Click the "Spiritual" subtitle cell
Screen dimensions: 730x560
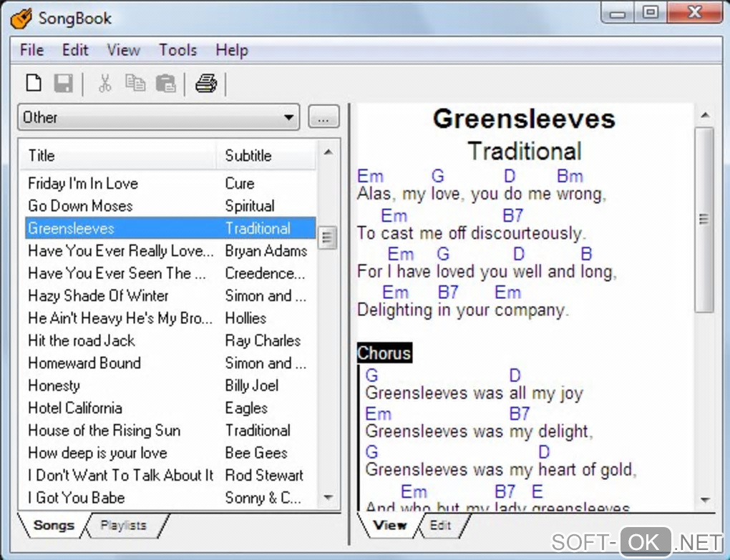250,205
